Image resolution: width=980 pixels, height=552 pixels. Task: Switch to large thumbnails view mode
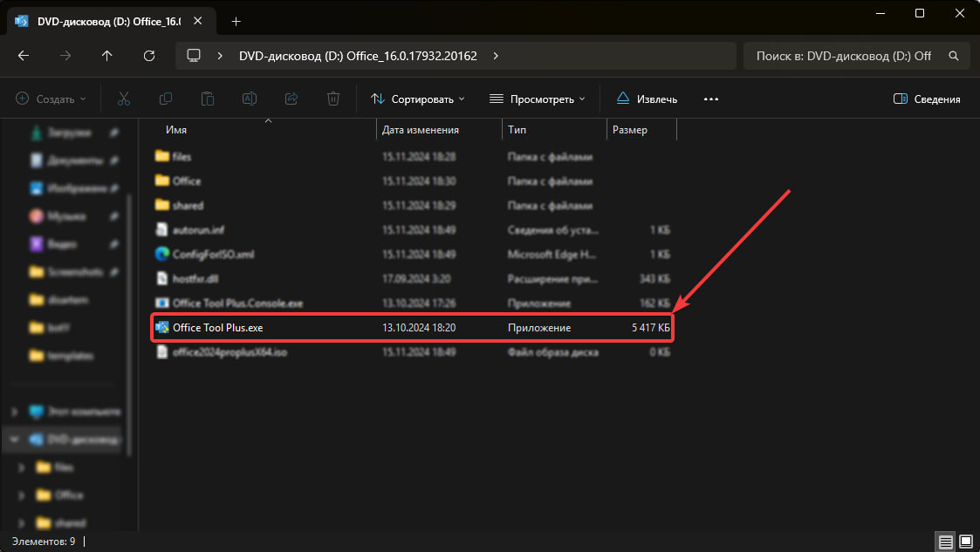click(x=965, y=542)
